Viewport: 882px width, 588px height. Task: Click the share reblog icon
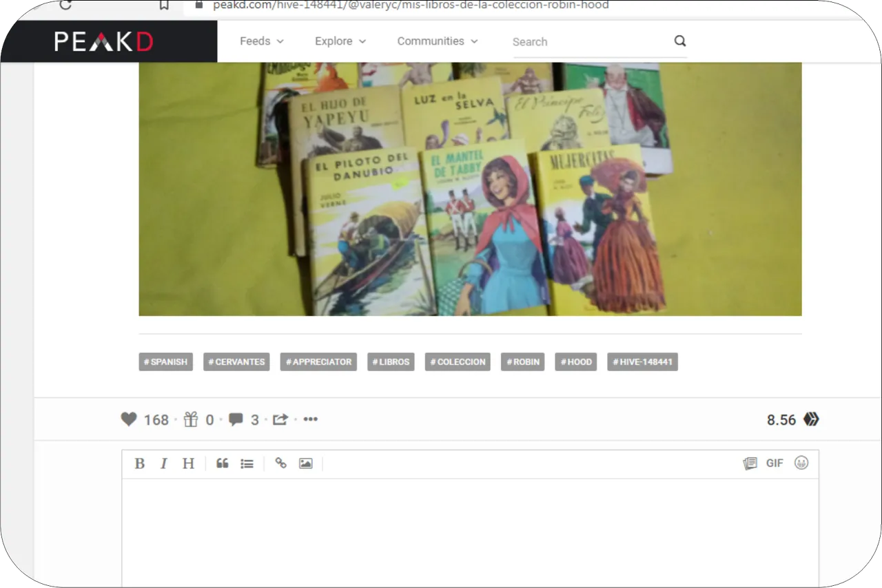pyautogui.click(x=280, y=419)
